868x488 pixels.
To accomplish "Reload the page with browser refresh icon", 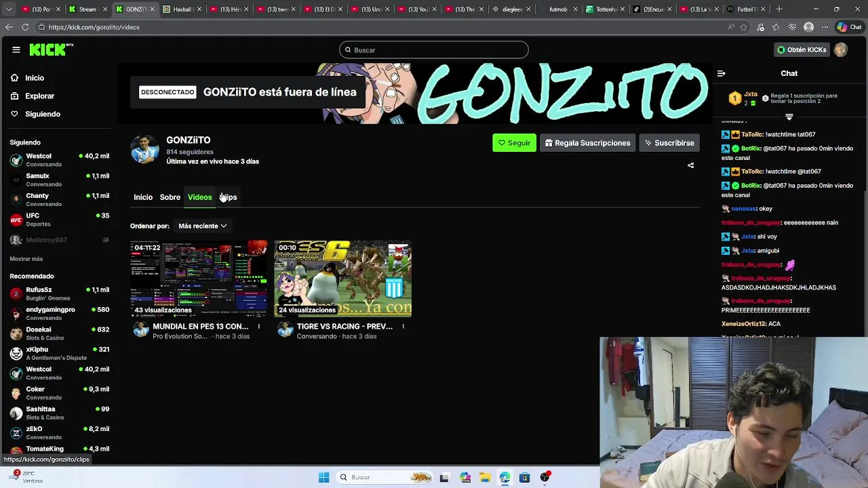I will (25, 27).
